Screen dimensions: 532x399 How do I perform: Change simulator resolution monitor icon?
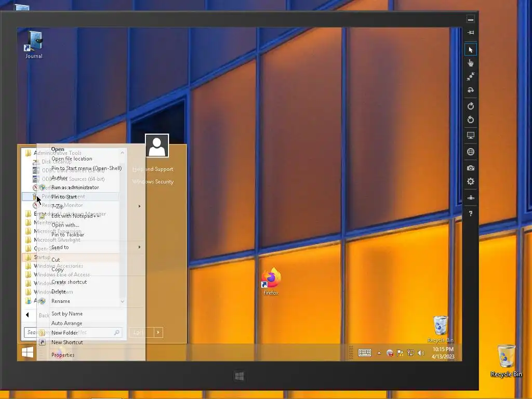coord(470,136)
